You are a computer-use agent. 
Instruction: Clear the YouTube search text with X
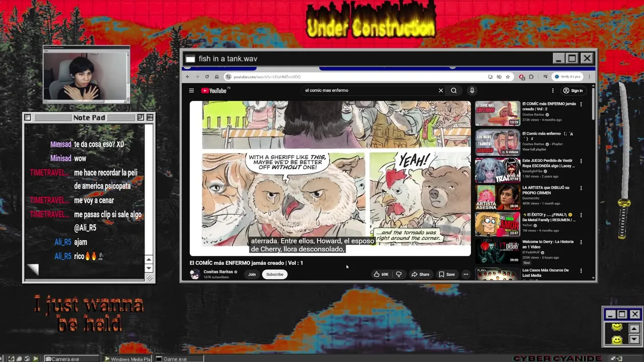coord(441,90)
